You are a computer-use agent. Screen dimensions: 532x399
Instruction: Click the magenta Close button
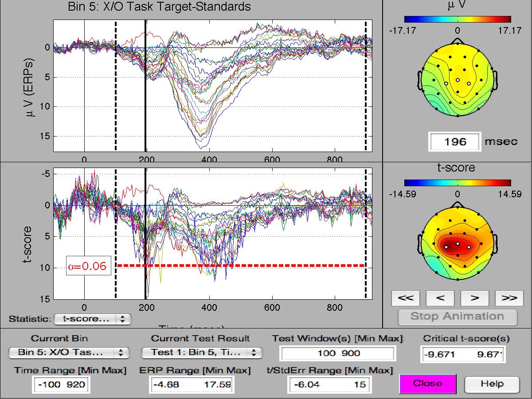(427, 384)
